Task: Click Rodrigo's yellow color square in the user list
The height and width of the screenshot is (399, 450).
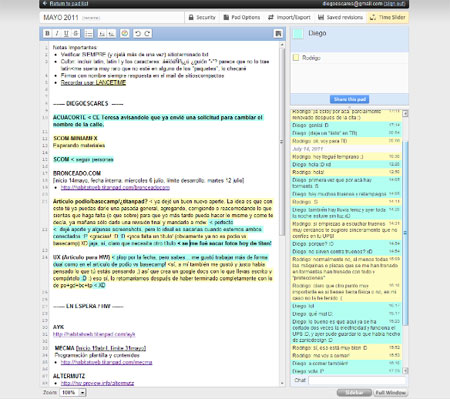Action: (x=296, y=58)
